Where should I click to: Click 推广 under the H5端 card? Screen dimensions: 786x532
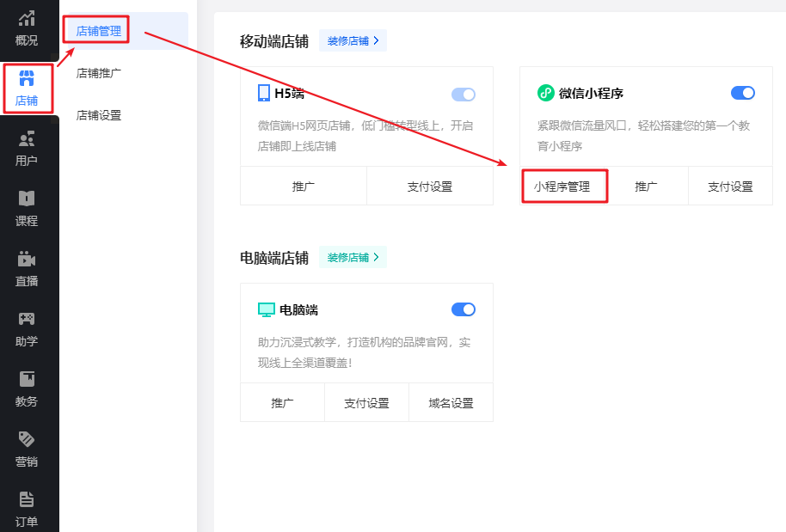pyautogui.click(x=304, y=187)
